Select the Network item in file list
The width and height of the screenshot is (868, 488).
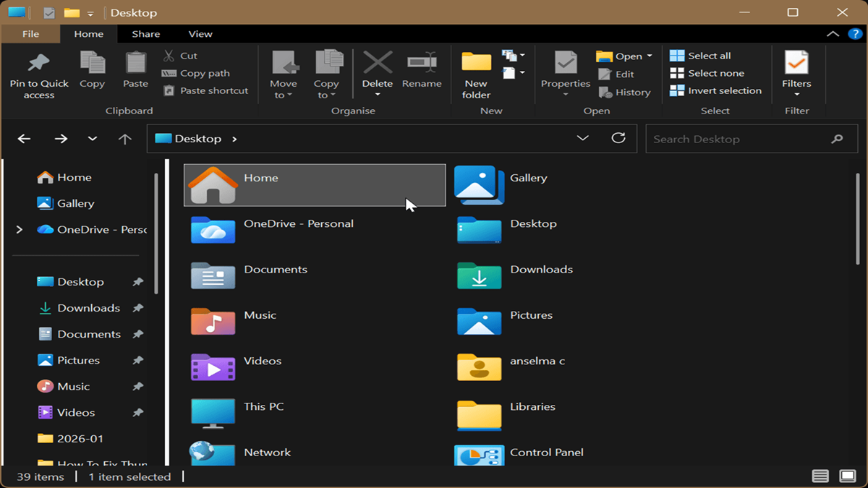[x=315, y=454]
